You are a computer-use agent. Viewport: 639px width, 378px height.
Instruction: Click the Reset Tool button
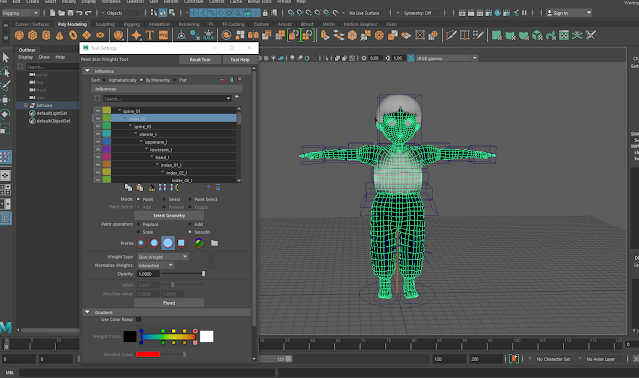pyautogui.click(x=200, y=60)
